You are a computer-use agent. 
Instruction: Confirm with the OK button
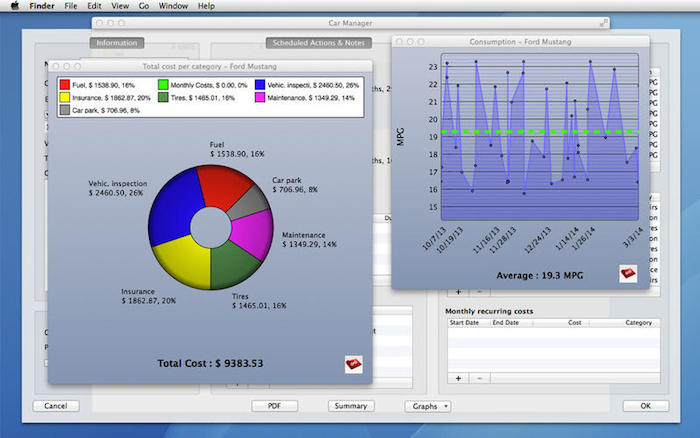coord(645,406)
